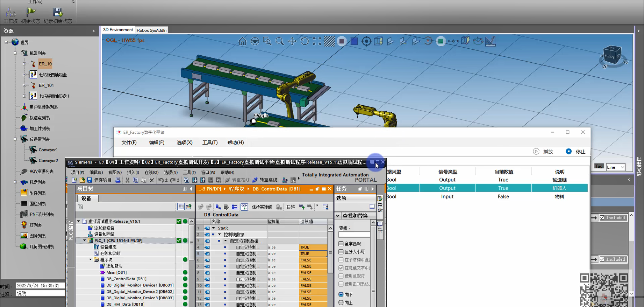The height and width of the screenshot is (307, 644).
Task: Collapse the 查找和替换 section
Action: click(338, 216)
